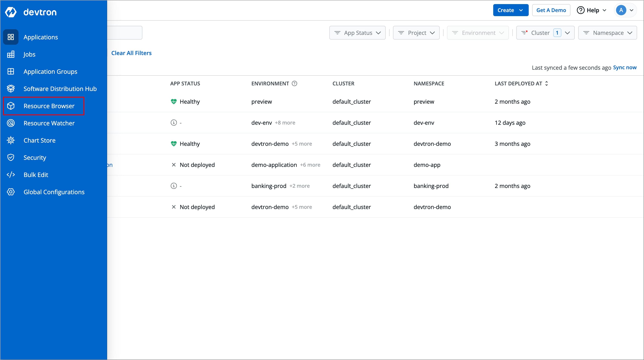Open the App Status filter dropdown
The image size is (644, 360).
click(x=357, y=32)
